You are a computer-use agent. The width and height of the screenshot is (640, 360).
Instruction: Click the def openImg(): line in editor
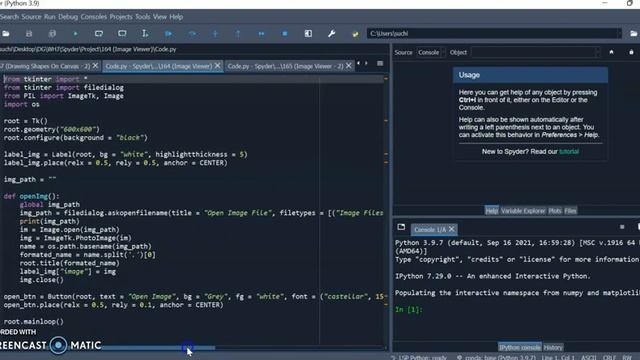[31, 196]
